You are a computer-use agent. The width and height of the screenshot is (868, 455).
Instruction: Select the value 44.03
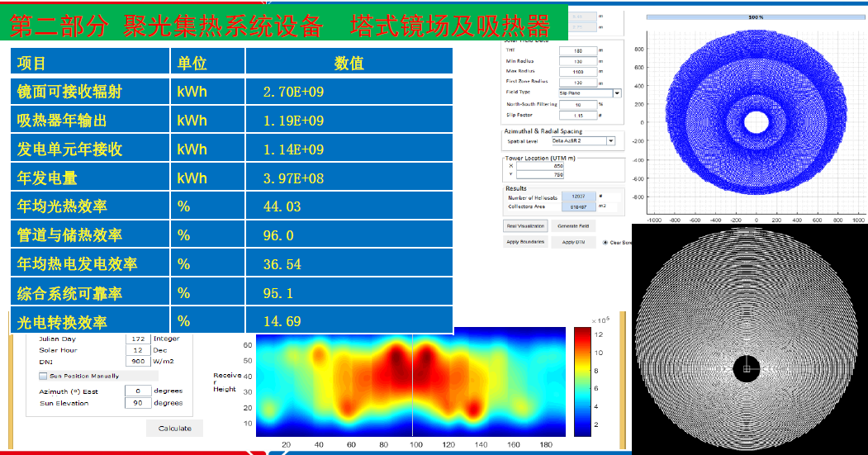(x=282, y=206)
